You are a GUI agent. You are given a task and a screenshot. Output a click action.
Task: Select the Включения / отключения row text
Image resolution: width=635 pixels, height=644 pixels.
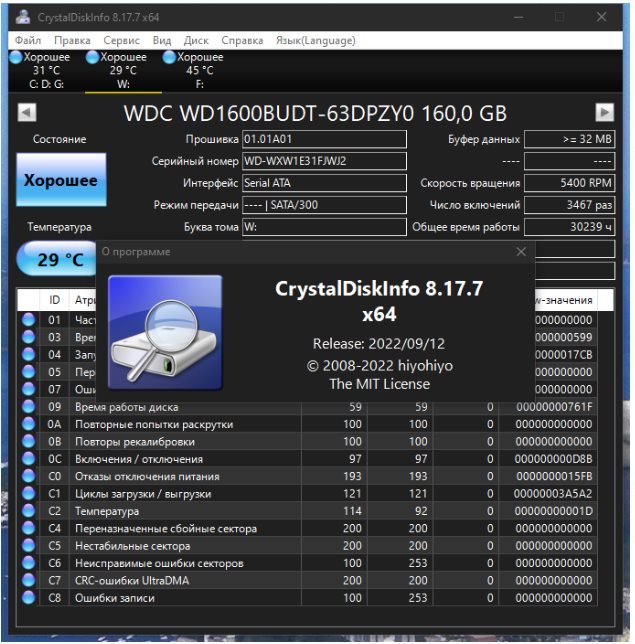(x=139, y=459)
